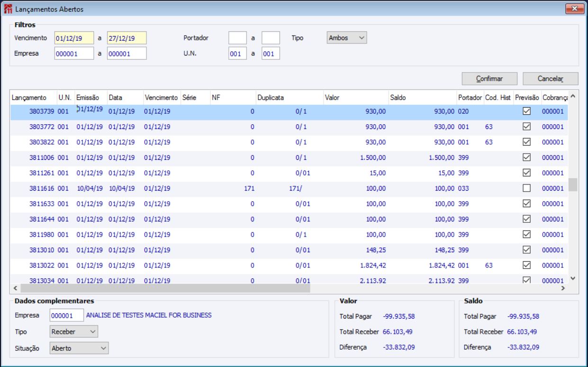588x367 pixels.
Task: Click the first Portador filter input
Action: point(237,38)
